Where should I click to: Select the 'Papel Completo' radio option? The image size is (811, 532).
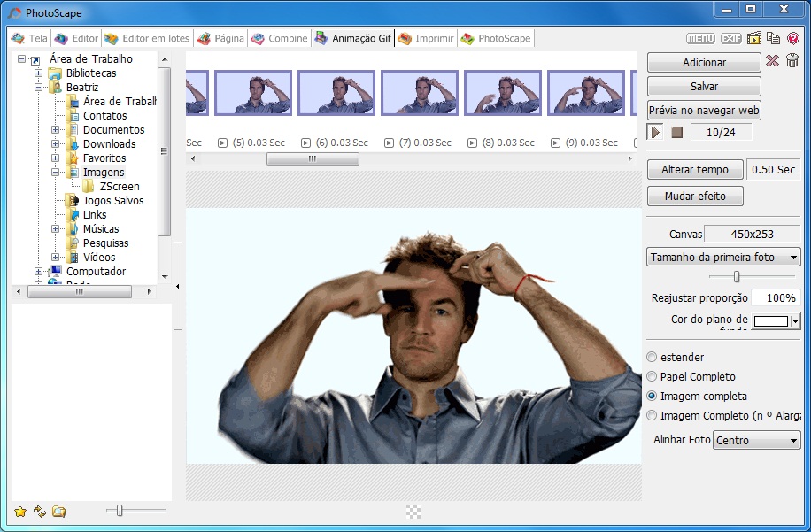[653, 377]
